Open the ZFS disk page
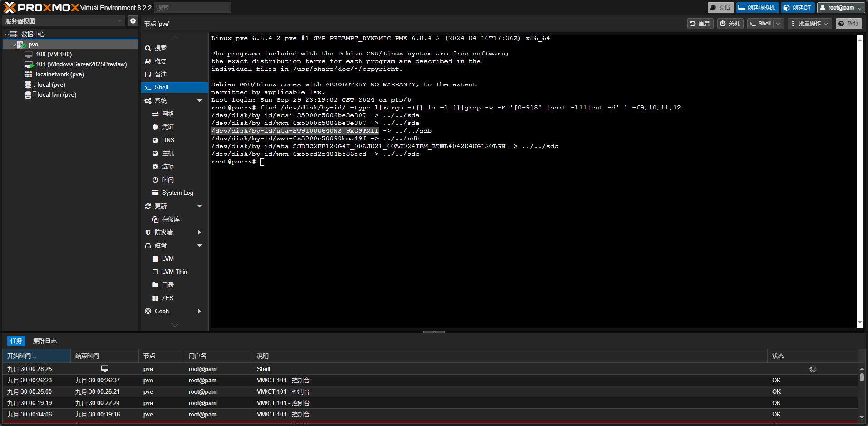 [x=167, y=298]
